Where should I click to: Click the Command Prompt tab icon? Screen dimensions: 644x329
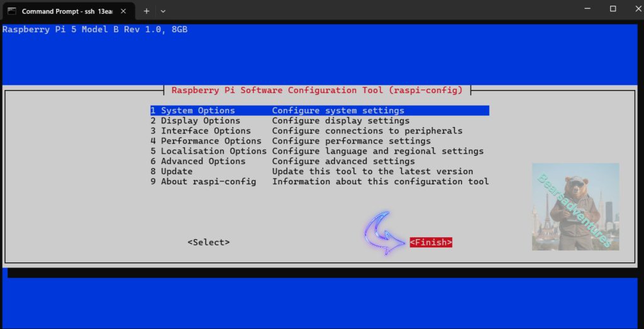(x=12, y=11)
